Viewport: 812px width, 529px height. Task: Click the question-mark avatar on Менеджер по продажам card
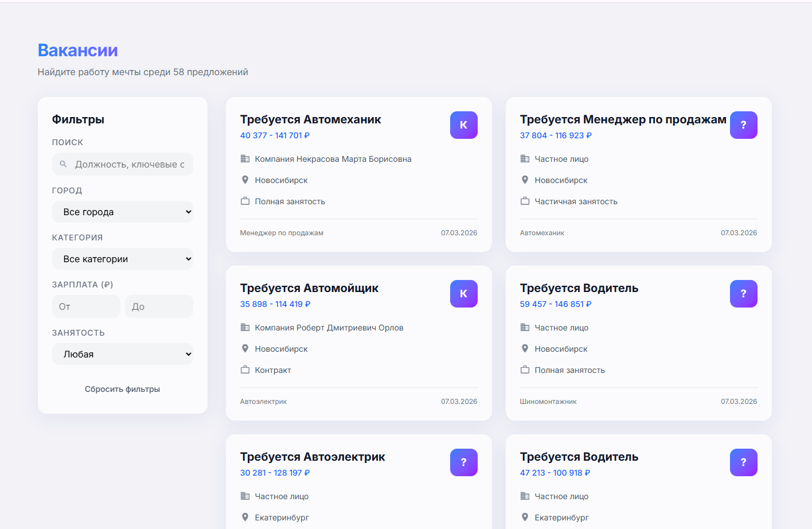(743, 125)
